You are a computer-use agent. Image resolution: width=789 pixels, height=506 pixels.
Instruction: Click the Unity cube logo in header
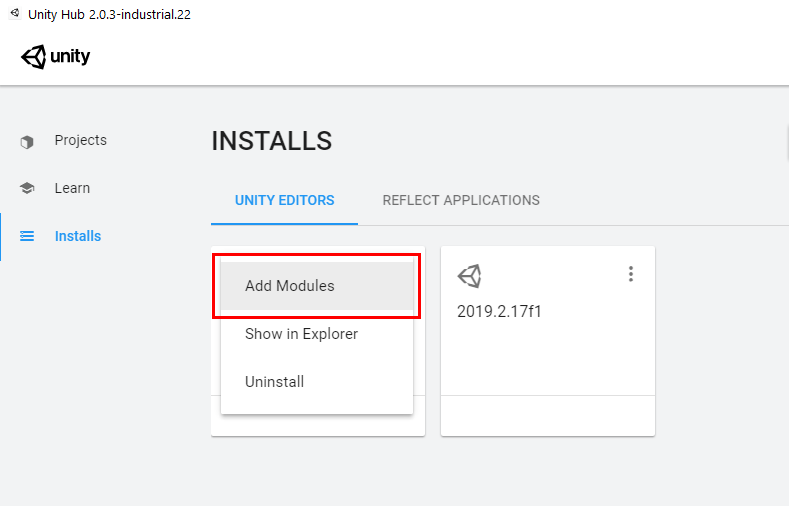pos(34,57)
